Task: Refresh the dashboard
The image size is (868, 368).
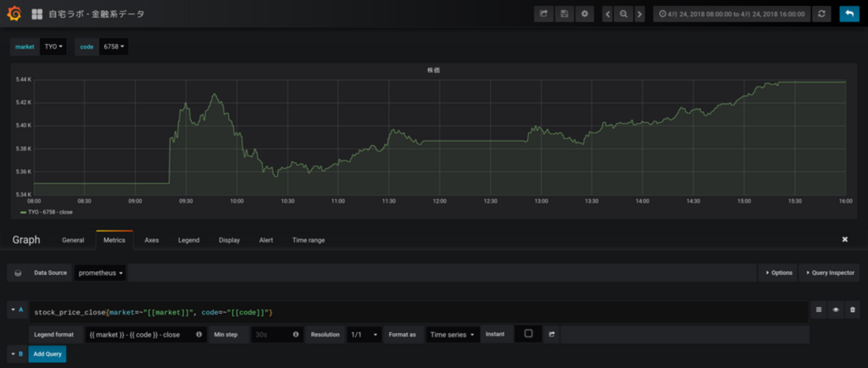Action: (x=822, y=13)
